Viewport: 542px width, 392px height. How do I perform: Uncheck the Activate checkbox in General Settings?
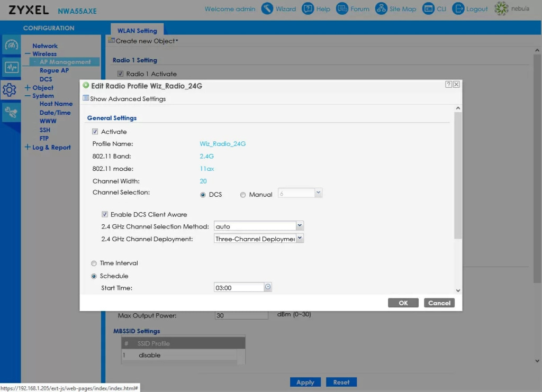(x=95, y=132)
